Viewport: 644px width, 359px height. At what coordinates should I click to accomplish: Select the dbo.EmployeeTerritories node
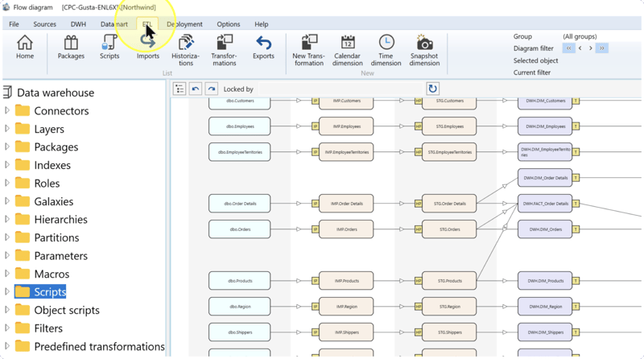point(239,152)
